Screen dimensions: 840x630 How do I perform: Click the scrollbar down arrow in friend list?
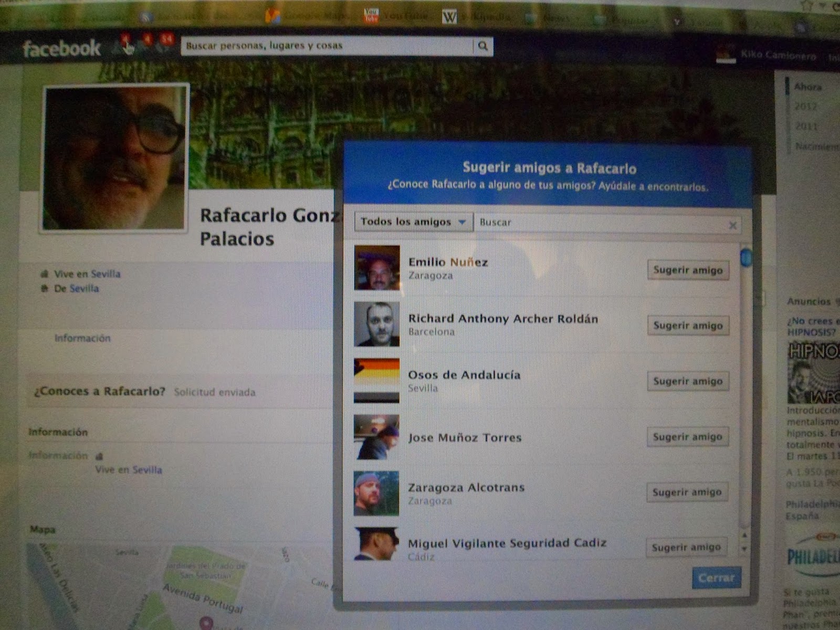(744, 549)
